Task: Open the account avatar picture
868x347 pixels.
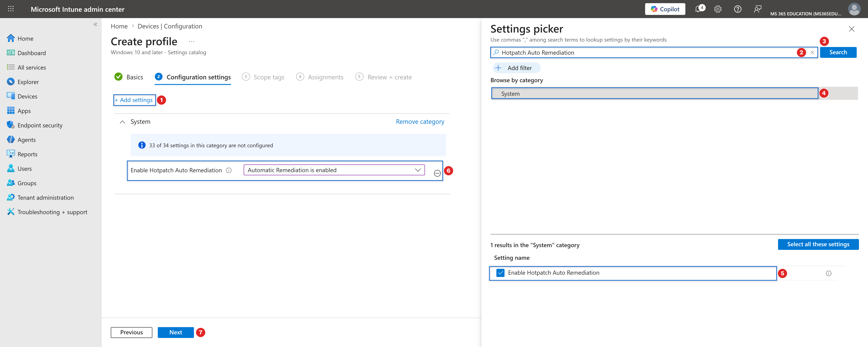Action: click(x=854, y=9)
